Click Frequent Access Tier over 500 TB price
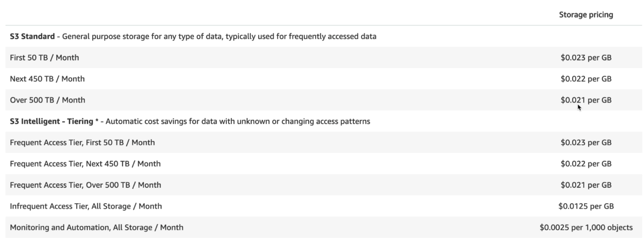Image resolution: width=644 pixels, height=241 pixels. tap(586, 185)
